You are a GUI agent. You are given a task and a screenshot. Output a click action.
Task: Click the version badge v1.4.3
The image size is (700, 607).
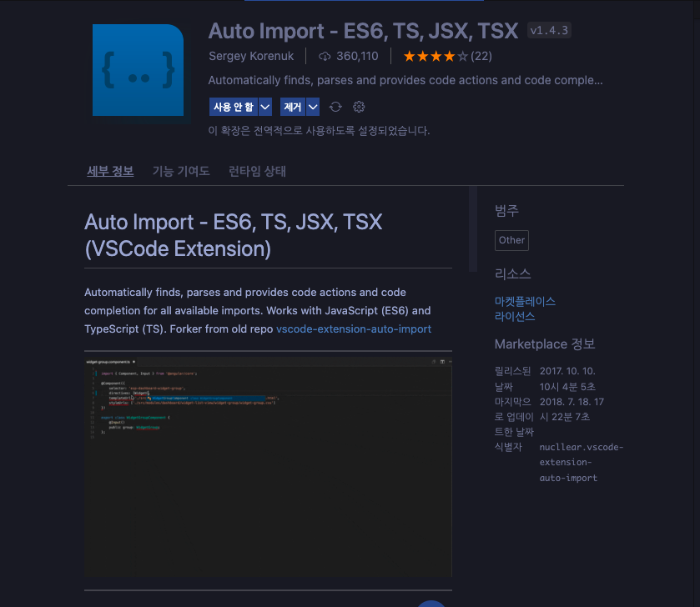coord(549,30)
